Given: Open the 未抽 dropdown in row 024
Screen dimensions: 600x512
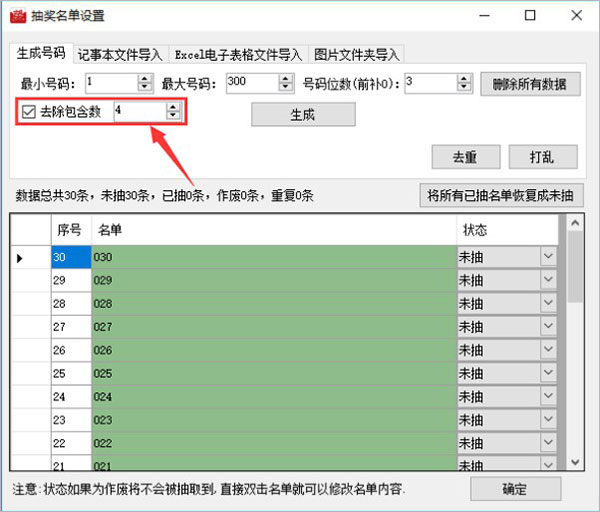Looking at the screenshot, I should coord(548,396).
